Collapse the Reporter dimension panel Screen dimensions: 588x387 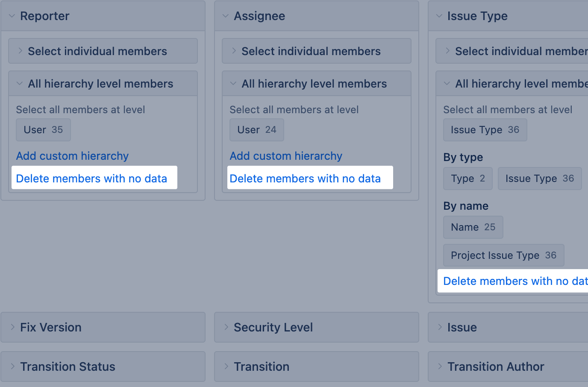(44, 16)
